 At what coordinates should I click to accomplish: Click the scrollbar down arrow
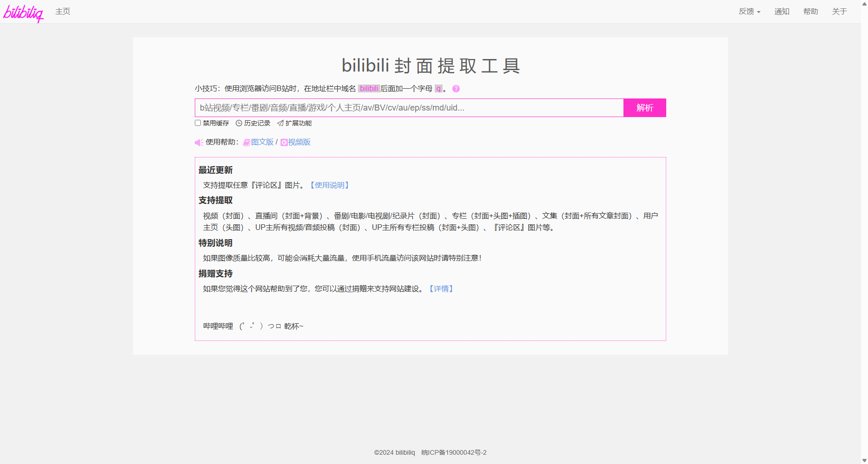pyautogui.click(x=864, y=460)
